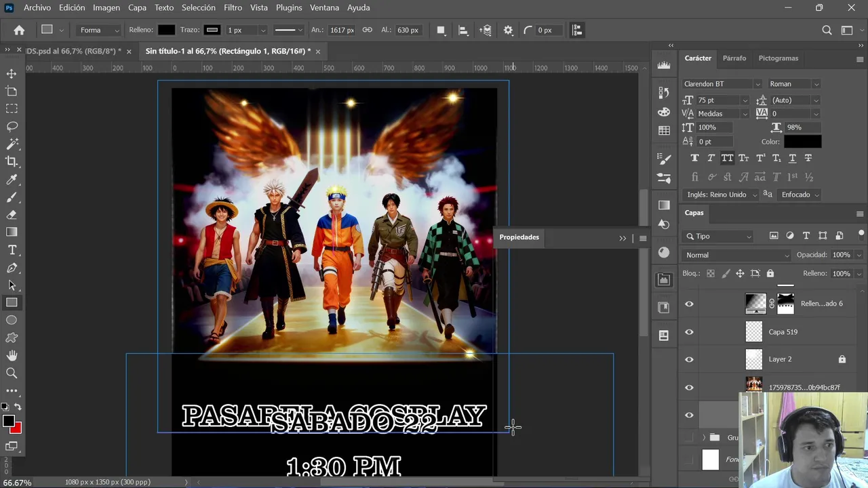Open path operations in options bar
The image size is (868, 488).
tap(441, 30)
